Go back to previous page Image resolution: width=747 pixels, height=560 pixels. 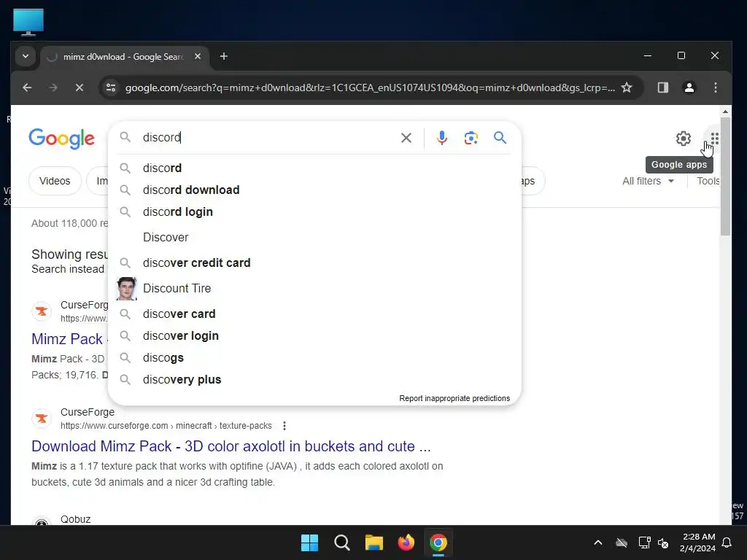(x=27, y=87)
